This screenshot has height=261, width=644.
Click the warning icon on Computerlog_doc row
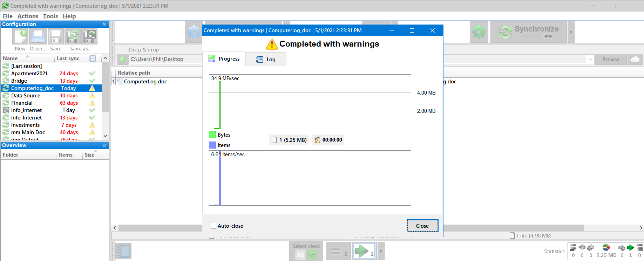point(92,88)
